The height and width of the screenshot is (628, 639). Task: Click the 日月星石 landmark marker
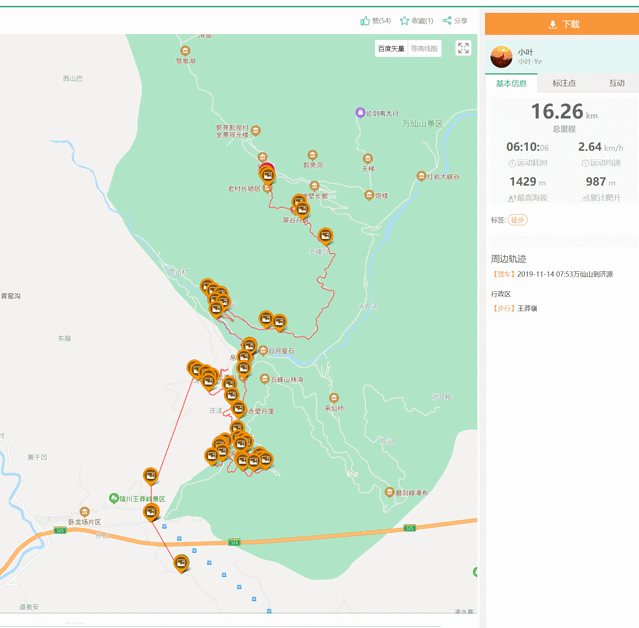point(262,351)
